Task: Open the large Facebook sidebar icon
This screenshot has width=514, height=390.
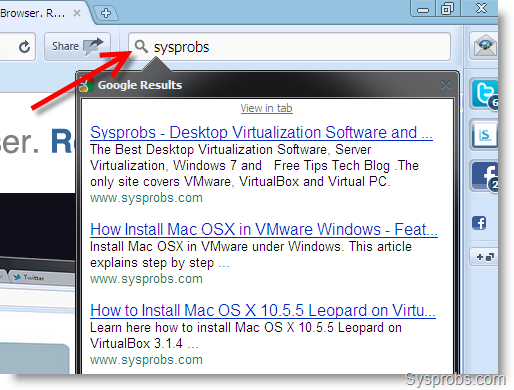Action: [485, 176]
